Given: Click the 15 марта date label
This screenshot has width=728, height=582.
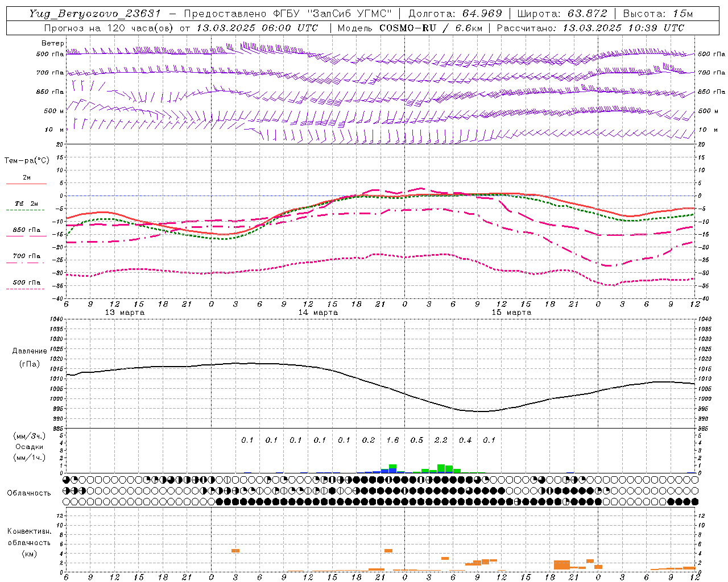Looking at the screenshot, I should (x=511, y=313).
